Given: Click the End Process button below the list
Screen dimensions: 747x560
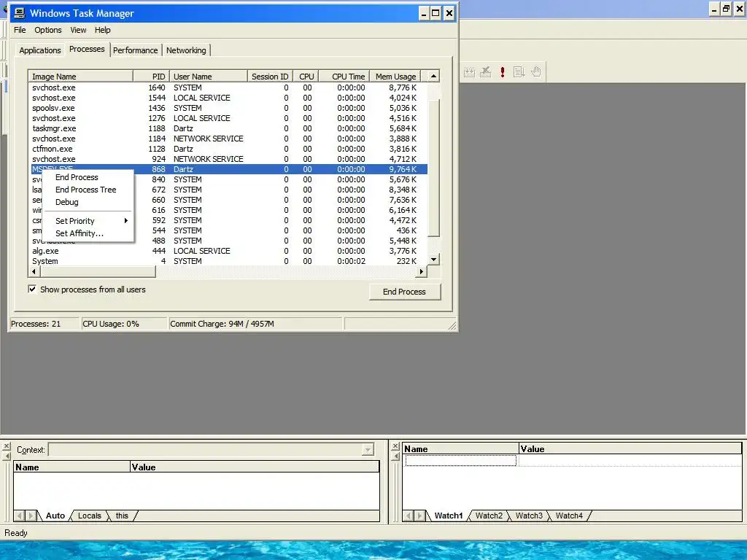Looking at the screenshot, I should 404,292.
